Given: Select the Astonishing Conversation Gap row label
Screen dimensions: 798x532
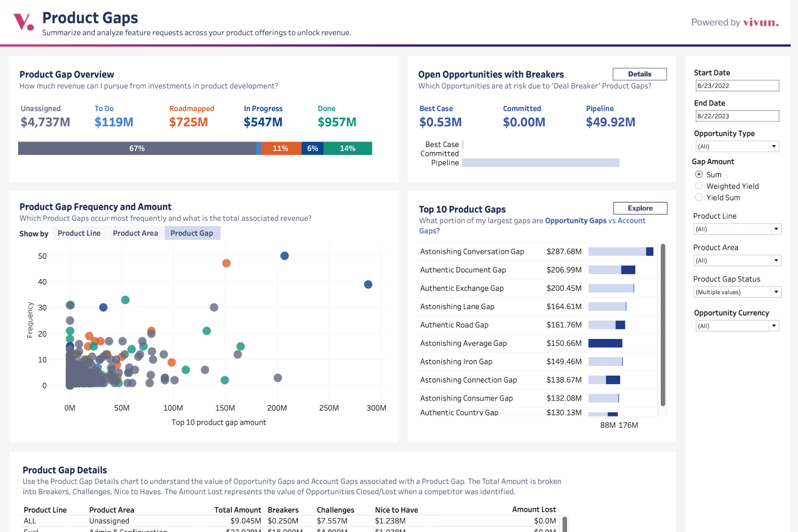Looking at the screenshot, I should tap(472, 252).
